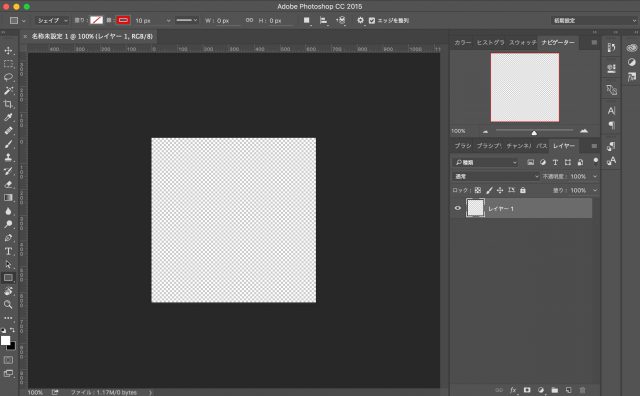Toggle the Align Edges checkbox
This screenshot has height=396, width=640.
pyautogui.click(x=372, y=20)
